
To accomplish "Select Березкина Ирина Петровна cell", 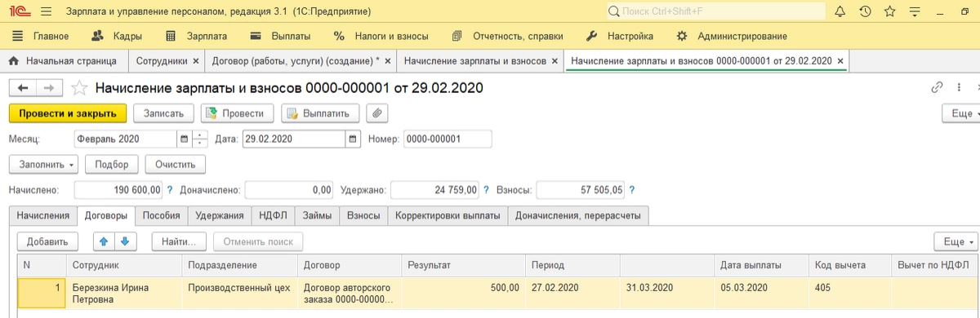I will click(x=124, y=294).
